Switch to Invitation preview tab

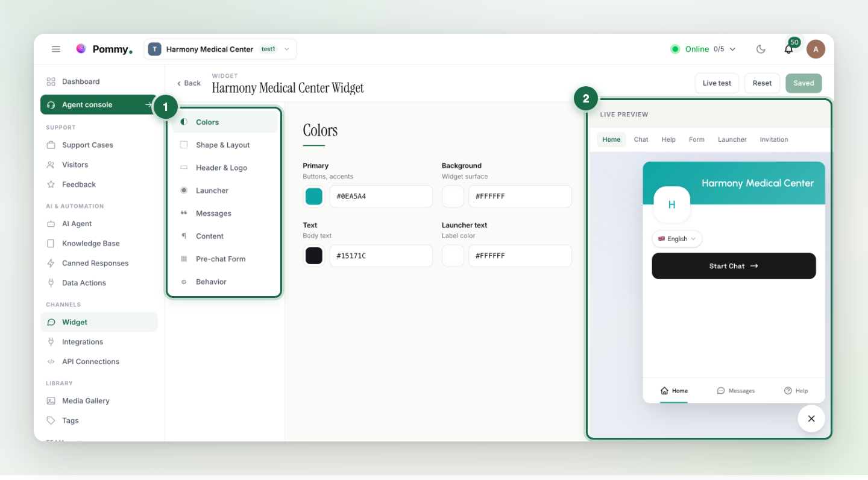(x=774, y=139)
